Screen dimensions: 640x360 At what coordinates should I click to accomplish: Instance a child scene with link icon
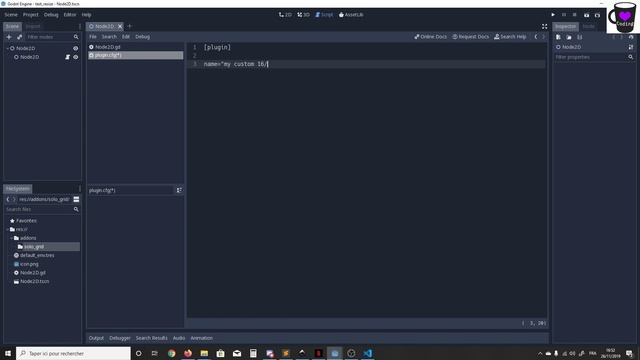19,37
